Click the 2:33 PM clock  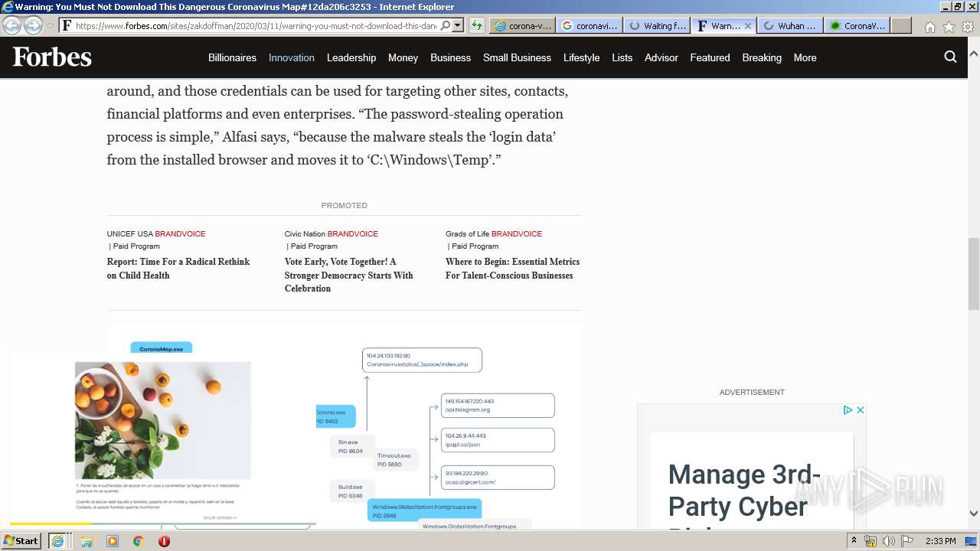(940, 541)
